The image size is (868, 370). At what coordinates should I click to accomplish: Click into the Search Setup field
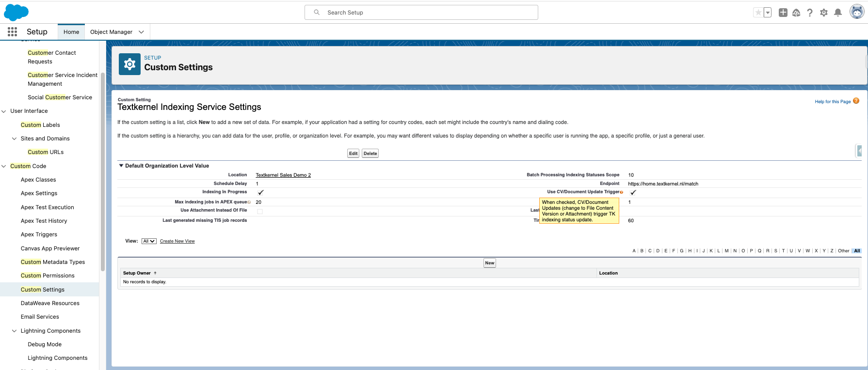point(421,13)
